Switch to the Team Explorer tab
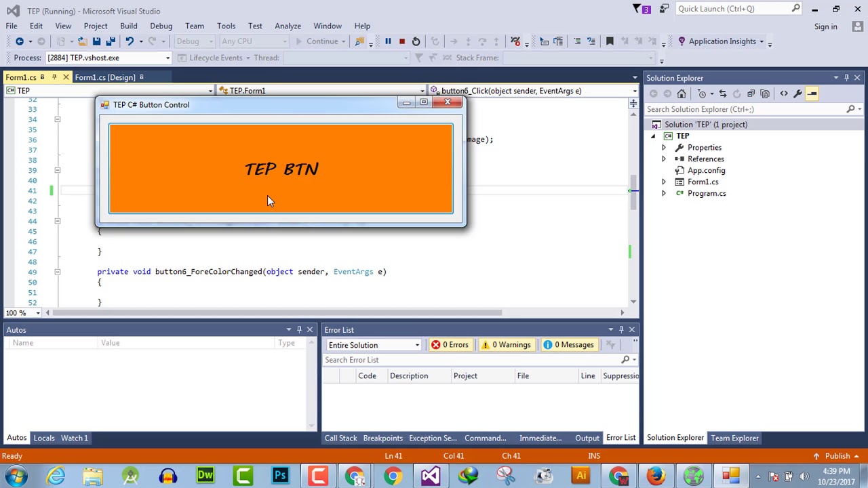 tap(734, 438)
